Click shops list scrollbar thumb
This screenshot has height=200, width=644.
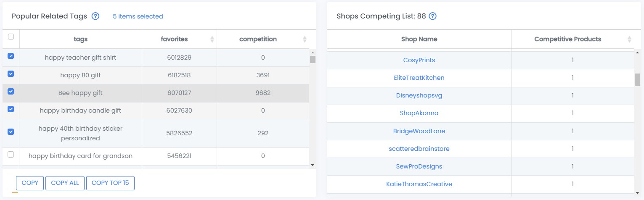pos(637,79)
